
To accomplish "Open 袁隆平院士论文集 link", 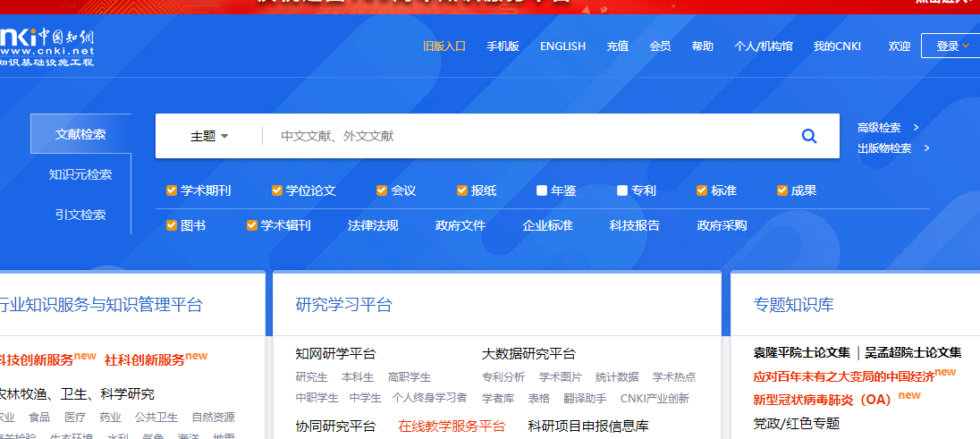I will click(802, 352).
